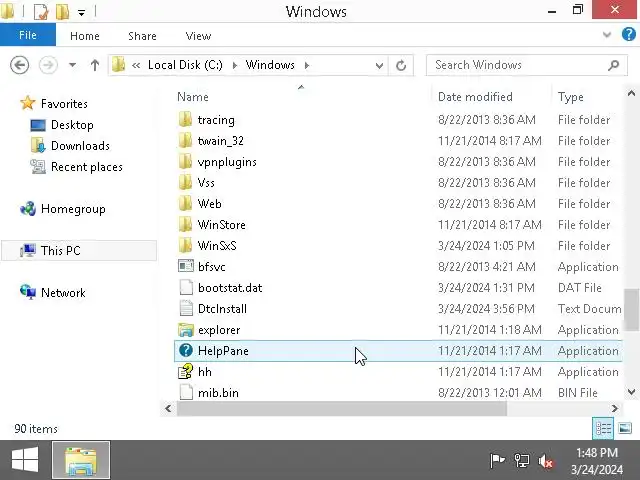
Task: Click the muted volume tray icon
Action: pos(545,462)
